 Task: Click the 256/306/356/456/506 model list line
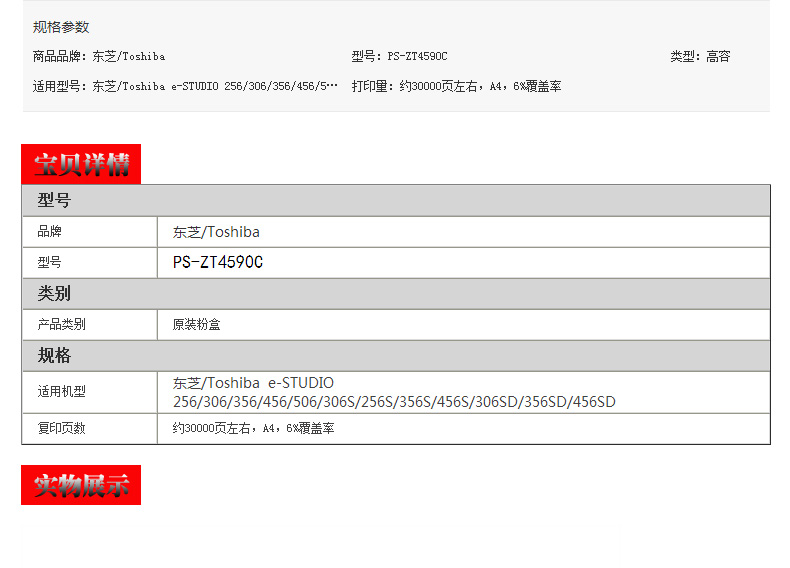coord(394,402)
